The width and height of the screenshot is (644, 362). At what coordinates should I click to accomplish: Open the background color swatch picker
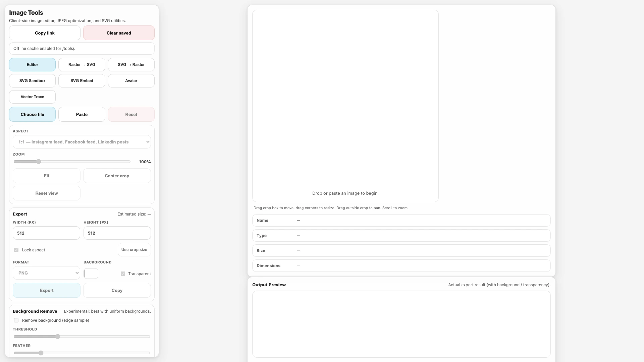point(91,273)
